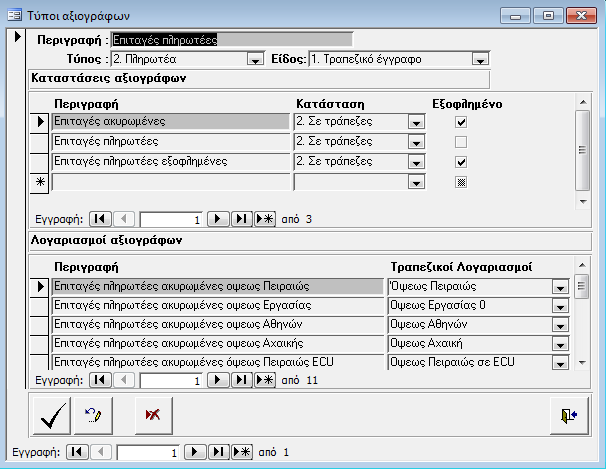The image size is (606, 469).
Task: Select the Επιταγές πληρωτέες ακυρωμένες οψεως Εργασίας row
Action: [x=215, y=306]
